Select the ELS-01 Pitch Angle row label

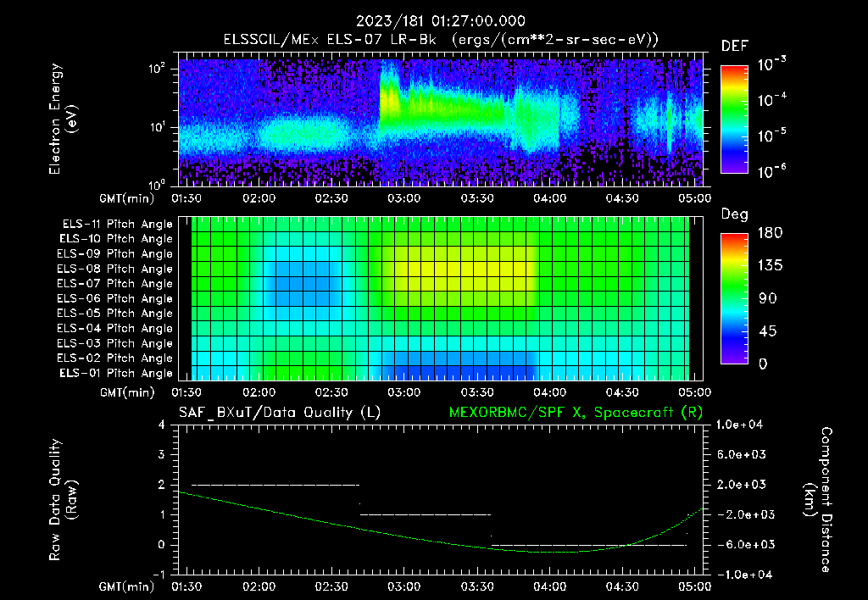116,373
